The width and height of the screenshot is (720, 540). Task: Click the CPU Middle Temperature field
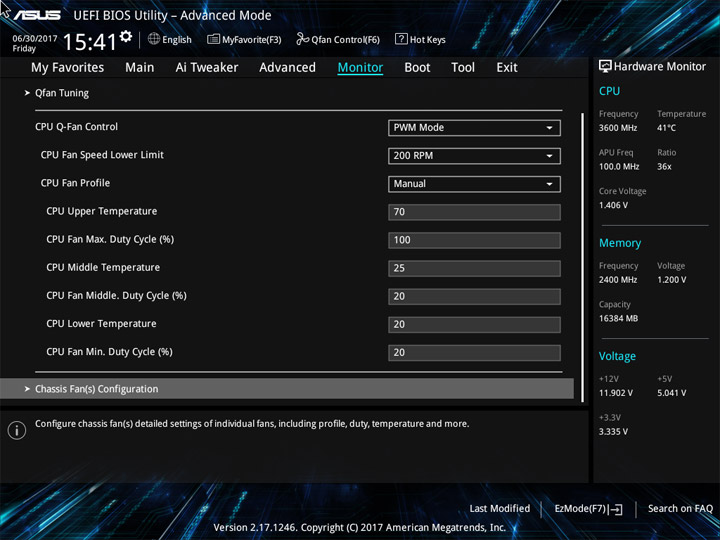point(474,268)
